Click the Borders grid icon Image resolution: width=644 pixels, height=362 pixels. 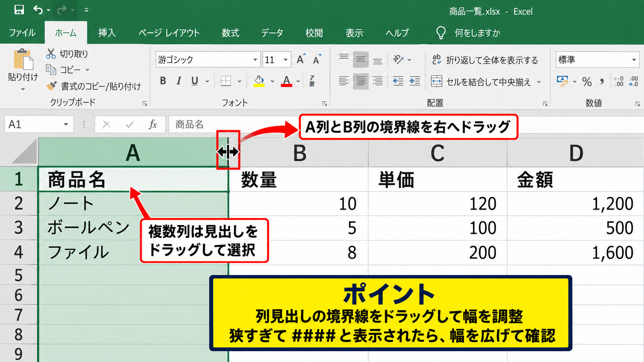226,81
